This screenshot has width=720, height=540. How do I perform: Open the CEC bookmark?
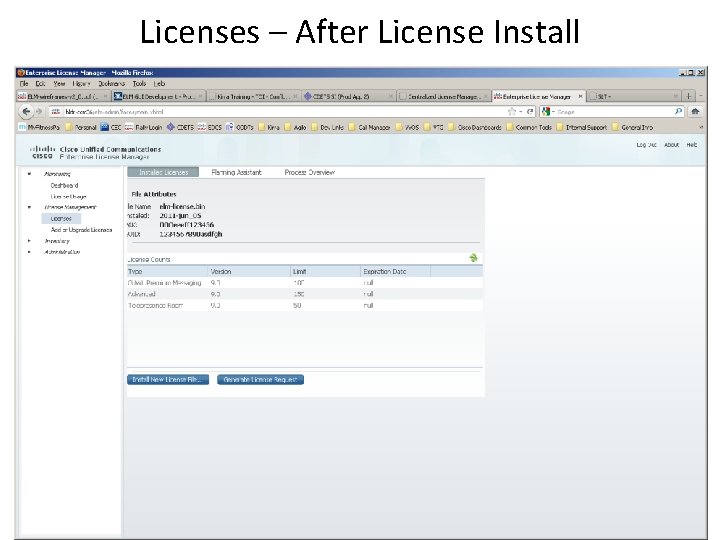click(111, 127)
